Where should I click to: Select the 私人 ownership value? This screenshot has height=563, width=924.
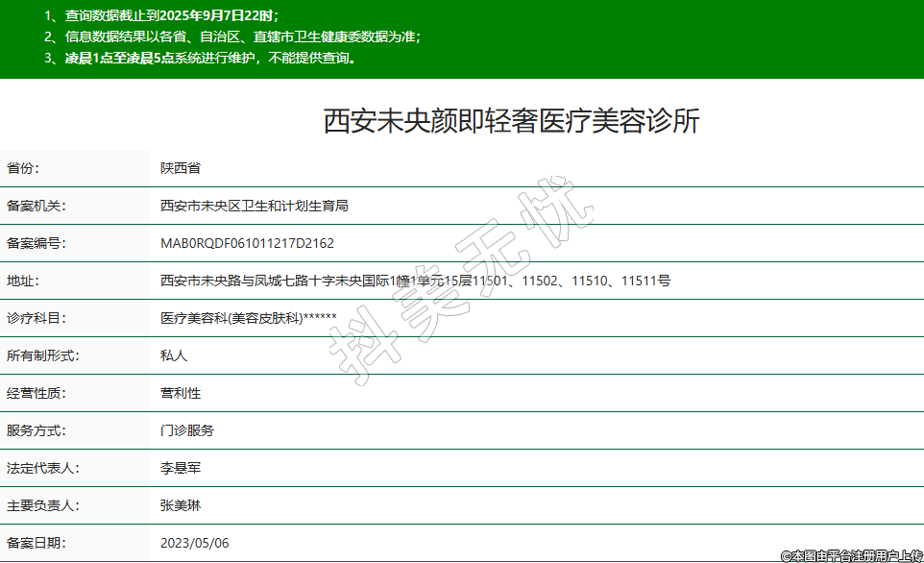point(174,355)
